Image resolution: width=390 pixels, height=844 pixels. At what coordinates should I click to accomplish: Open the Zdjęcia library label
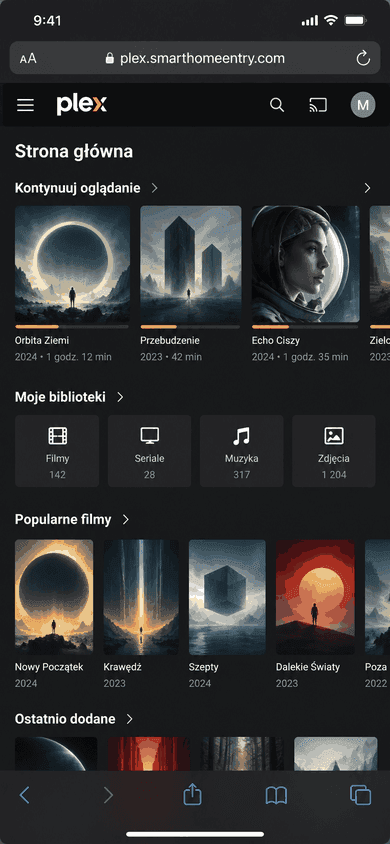click(x=334, y=459)
